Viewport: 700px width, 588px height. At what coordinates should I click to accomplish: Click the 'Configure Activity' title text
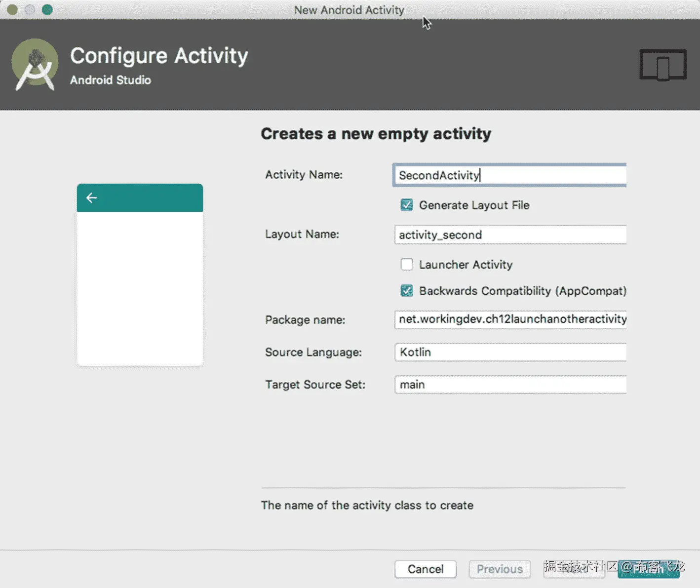click(x=159, y=56)
